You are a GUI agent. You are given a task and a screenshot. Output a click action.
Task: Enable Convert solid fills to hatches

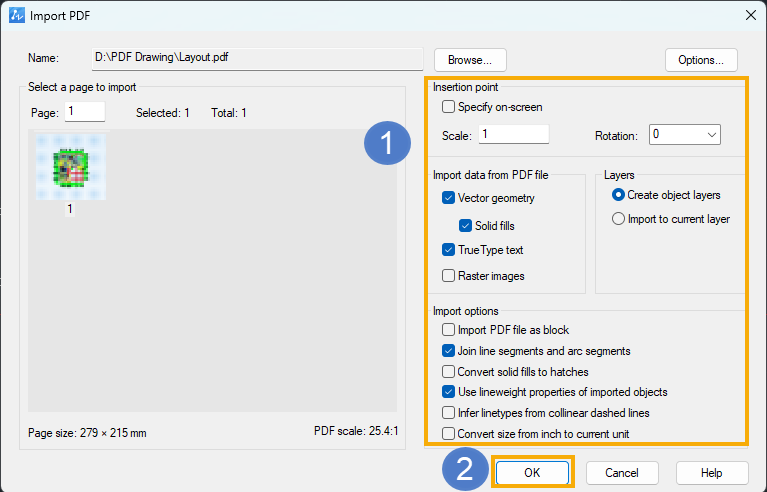point(449,372)
